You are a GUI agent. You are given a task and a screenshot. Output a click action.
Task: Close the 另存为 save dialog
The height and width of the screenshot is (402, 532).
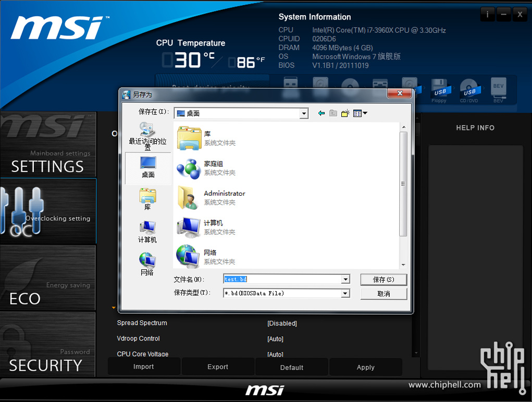400,93
